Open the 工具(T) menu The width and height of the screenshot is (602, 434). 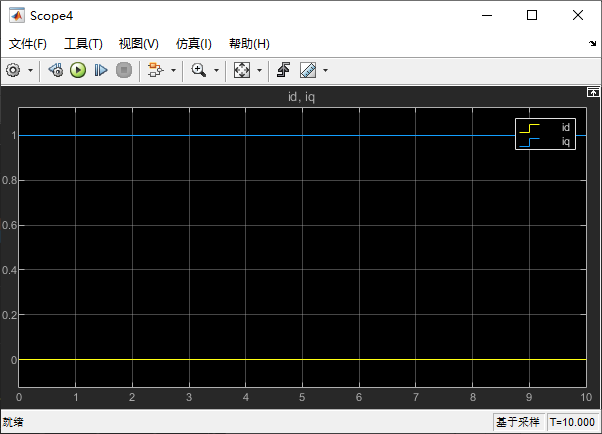83,44
